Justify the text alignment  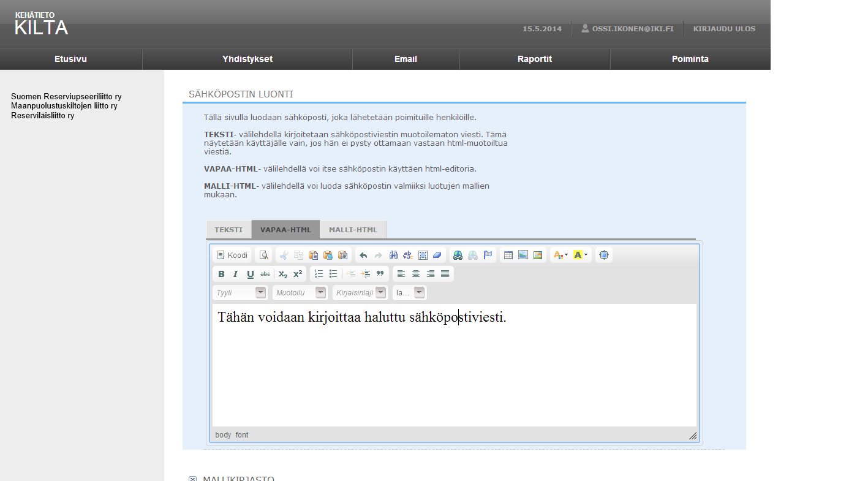point(445,274)
